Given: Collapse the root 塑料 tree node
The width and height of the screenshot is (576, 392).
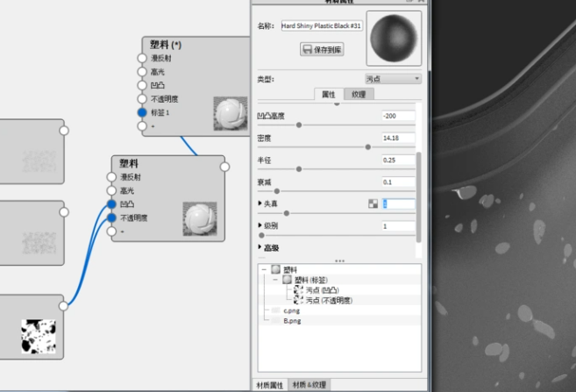Looking at the screenshot, I should (264, 269).
